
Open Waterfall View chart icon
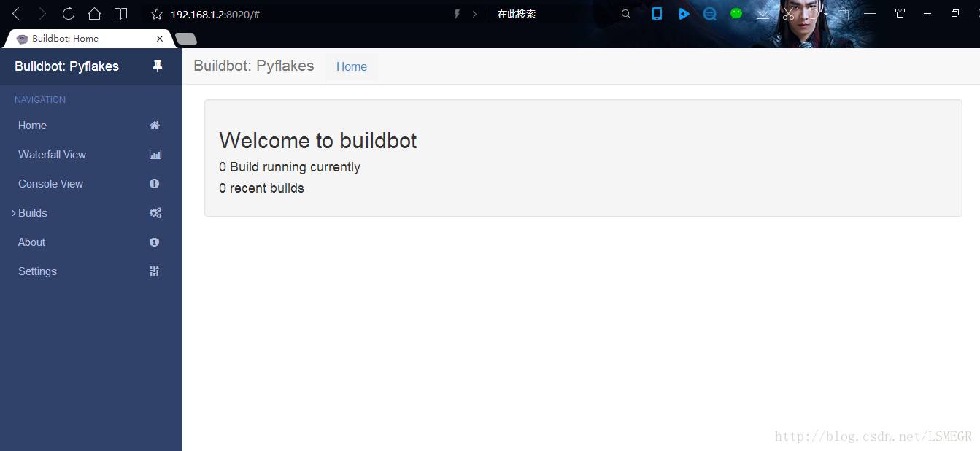(x=155, y=155)
